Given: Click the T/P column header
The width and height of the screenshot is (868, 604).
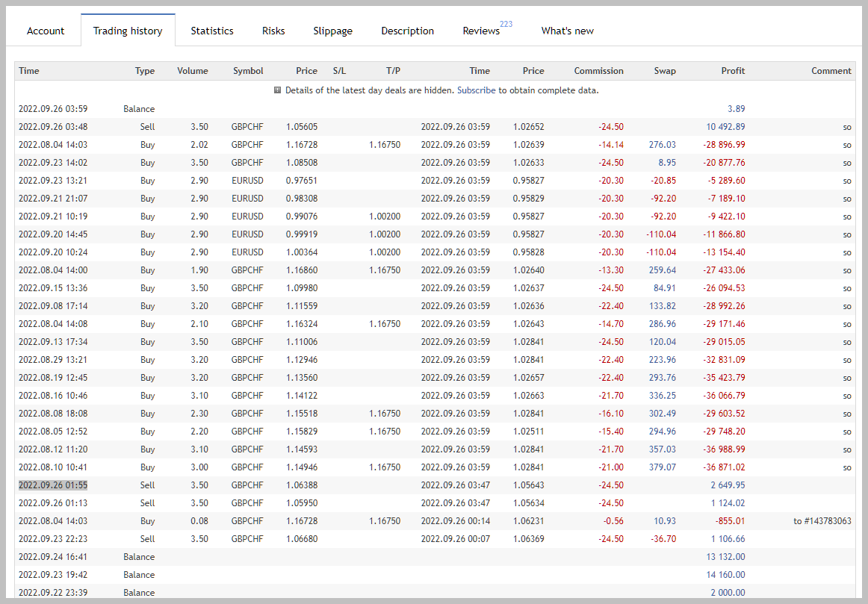Looking at the screenshot, I should (393, 71).
